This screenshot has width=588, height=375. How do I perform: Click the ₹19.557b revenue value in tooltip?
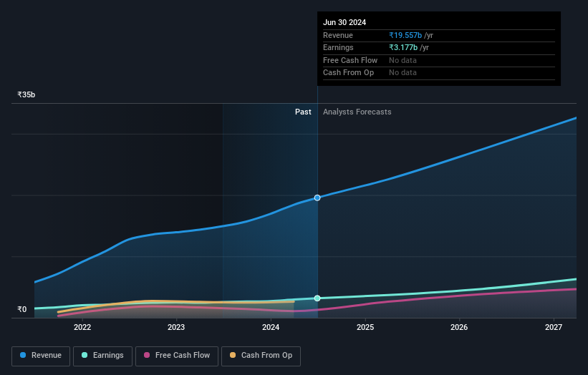click(405, 35)
